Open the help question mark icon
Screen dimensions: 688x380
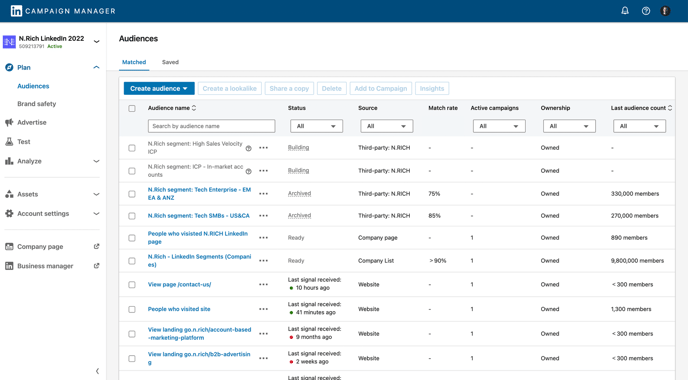pos(646,11)
